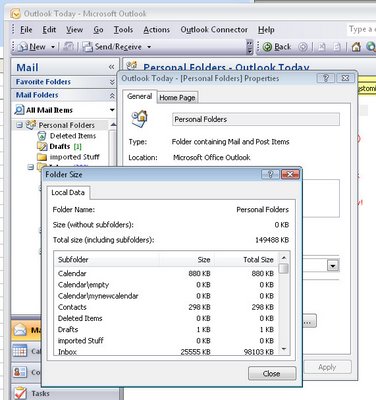This screenshot has width=376, height=400.
Task: Click the Total Size column header
Action: pos(246,260)
